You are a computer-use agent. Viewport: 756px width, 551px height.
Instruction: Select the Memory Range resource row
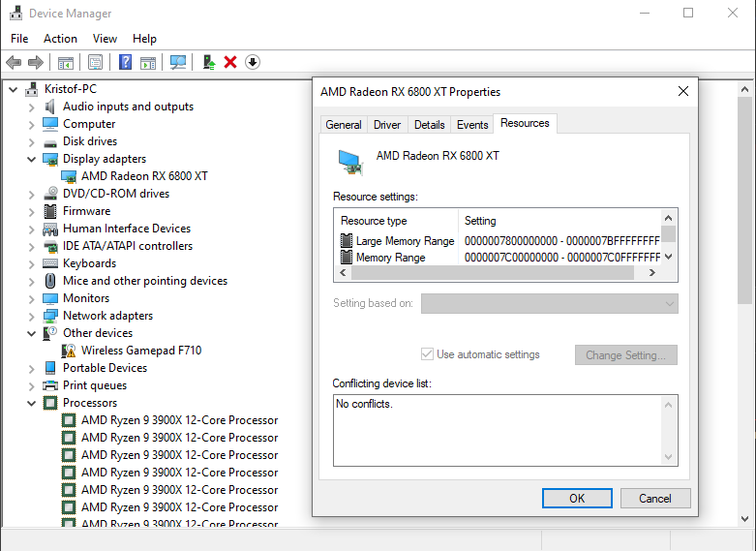coord(500,258)
